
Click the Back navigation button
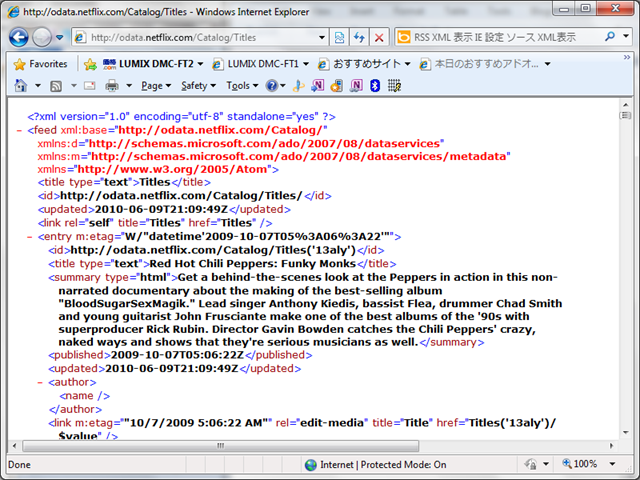(19, 38)
